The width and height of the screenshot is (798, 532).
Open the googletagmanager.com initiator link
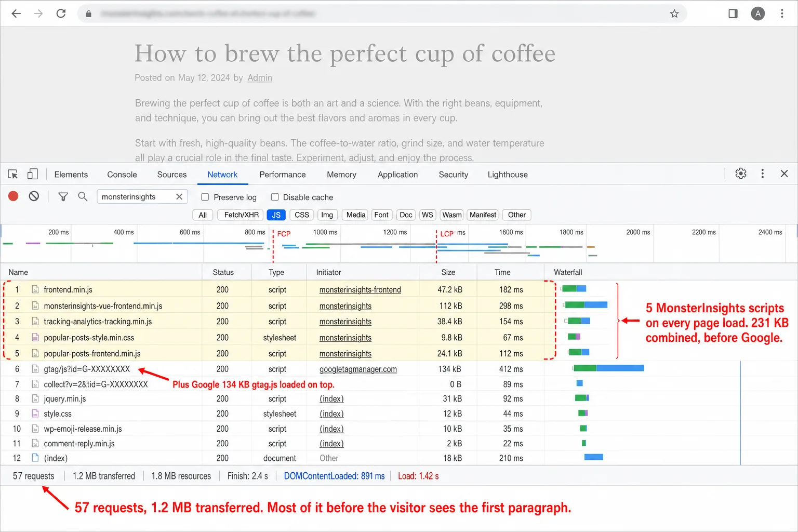click(x=358, y=369)
